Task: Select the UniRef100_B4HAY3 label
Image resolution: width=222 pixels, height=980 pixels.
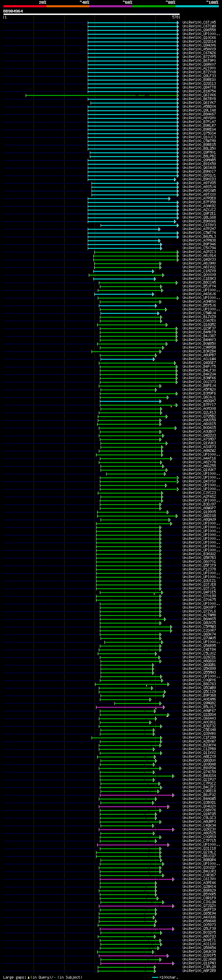Action: 199,340
